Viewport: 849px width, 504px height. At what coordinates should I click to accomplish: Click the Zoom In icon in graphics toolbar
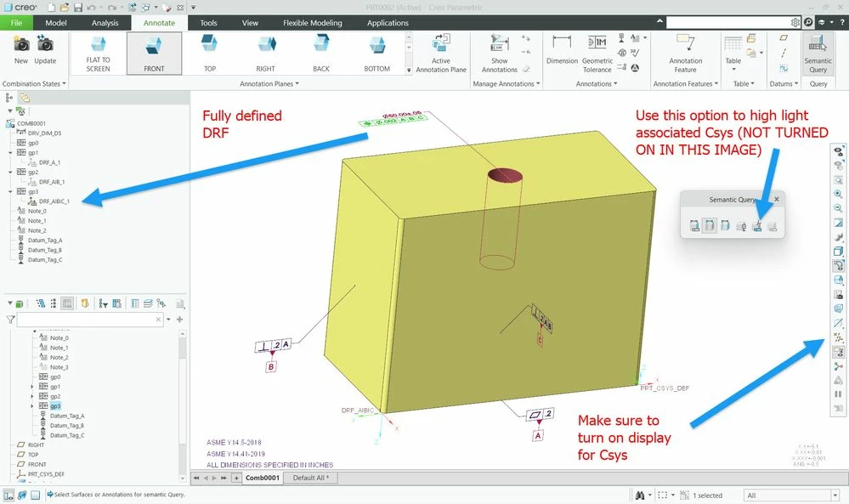pyautogui.click(x=838, y=194)
